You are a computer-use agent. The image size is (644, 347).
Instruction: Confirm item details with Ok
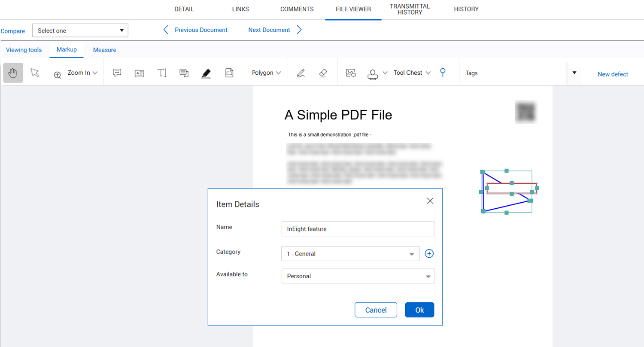(x=419, y=310)
